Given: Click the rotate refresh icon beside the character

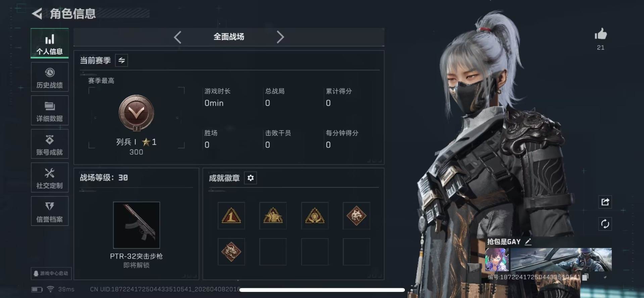Looking at the screenshot, I should coord(605,224).
